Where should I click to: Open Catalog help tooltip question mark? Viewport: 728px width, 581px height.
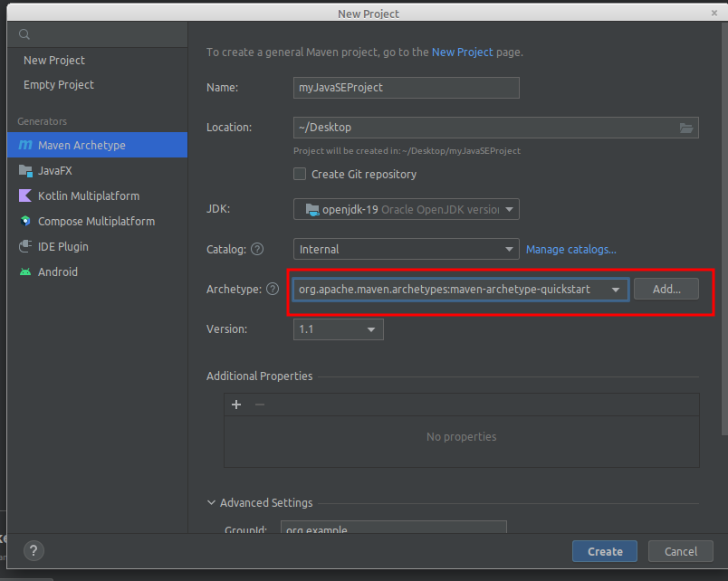pyautogui.click(x=257, y=249)
